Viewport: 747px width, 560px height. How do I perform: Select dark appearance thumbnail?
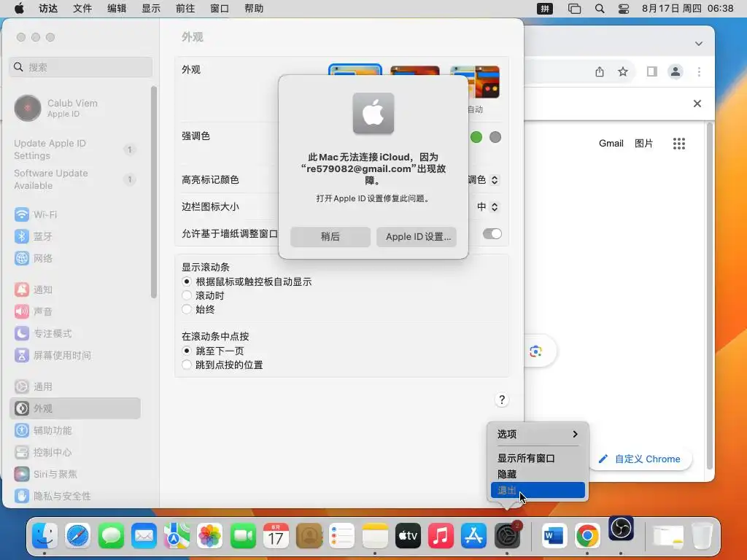coord(414,71)
